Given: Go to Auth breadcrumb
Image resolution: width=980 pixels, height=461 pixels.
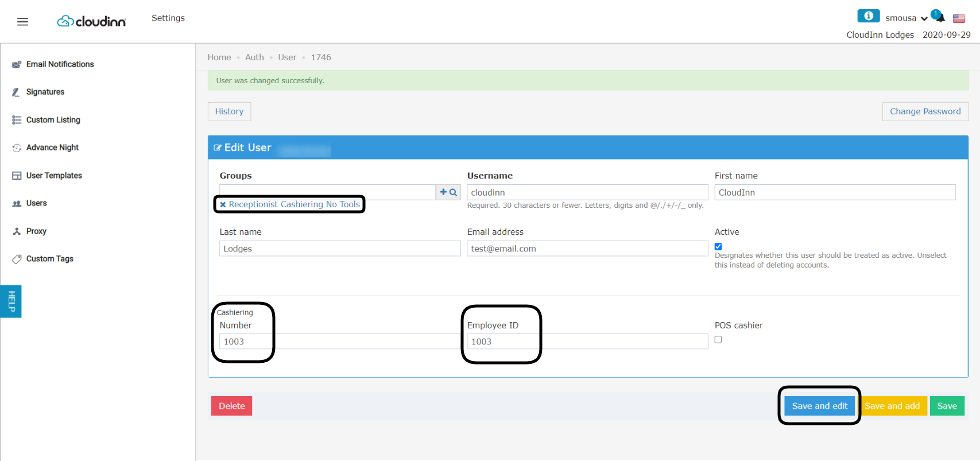Looking at the screenshot, I should tap(254, 57).
